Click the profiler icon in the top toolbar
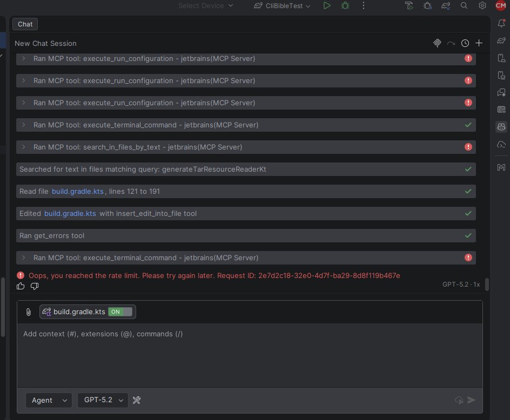This screenshot has width=510, height=420. [x=409, y=5]
